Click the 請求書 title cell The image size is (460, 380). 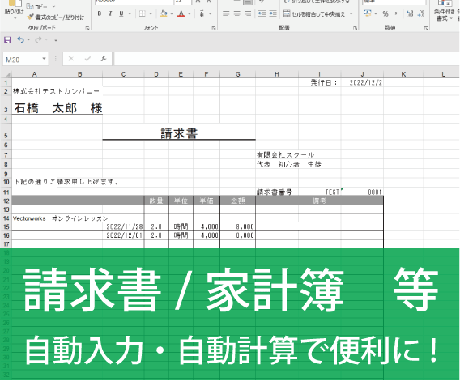coord(179,133)
